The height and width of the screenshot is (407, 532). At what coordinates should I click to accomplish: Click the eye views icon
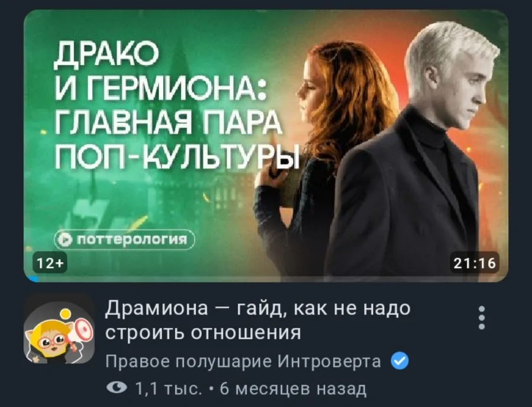[116, 388]
